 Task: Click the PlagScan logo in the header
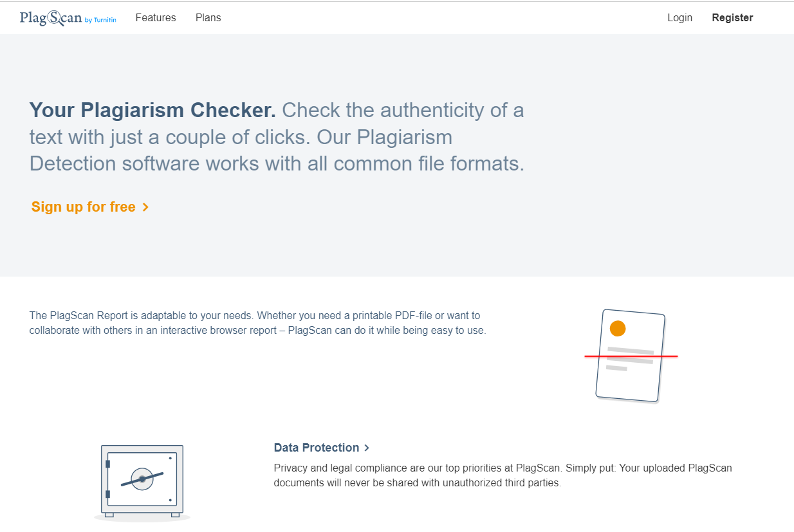pos(50,18)
